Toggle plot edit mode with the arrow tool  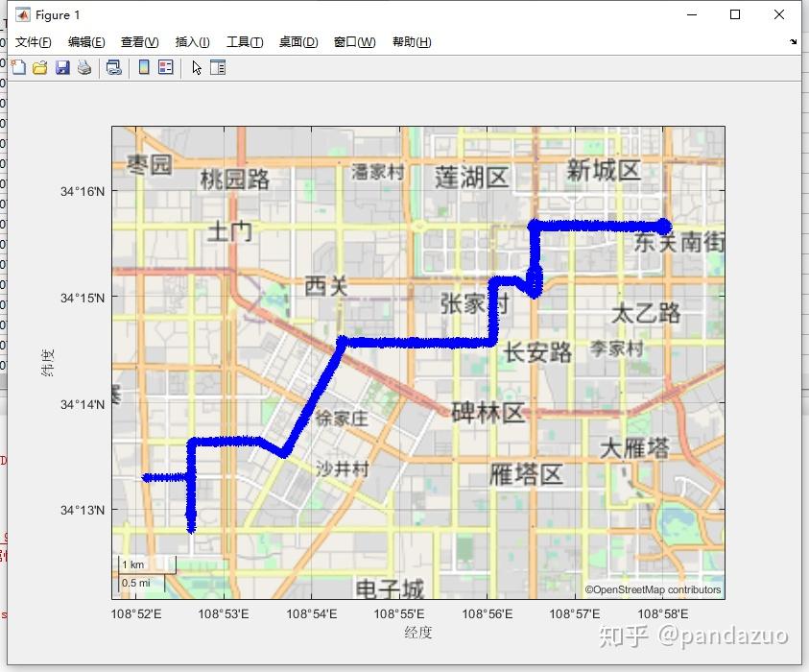pyautogui.click(x=198, y=67)
